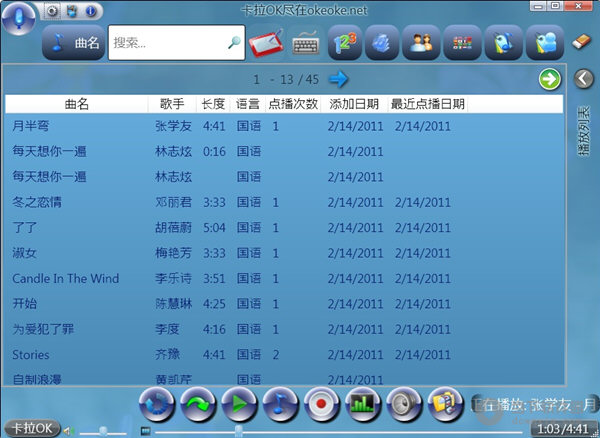Click singer 陈慧琳 in the list
The height and width of the screenshot is (438, 600).
(173, 303)
